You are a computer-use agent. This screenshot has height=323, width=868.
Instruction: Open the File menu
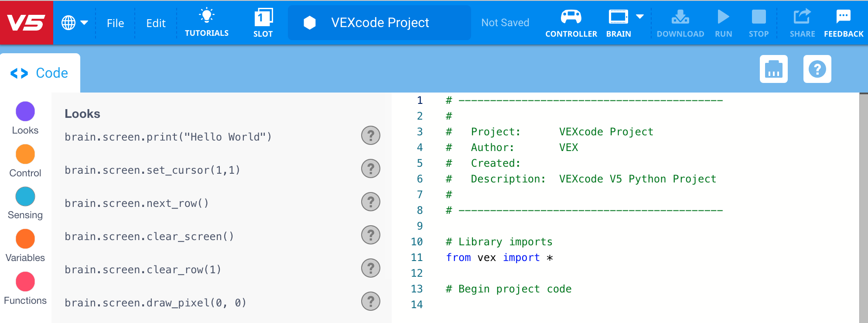pos(115,23)
